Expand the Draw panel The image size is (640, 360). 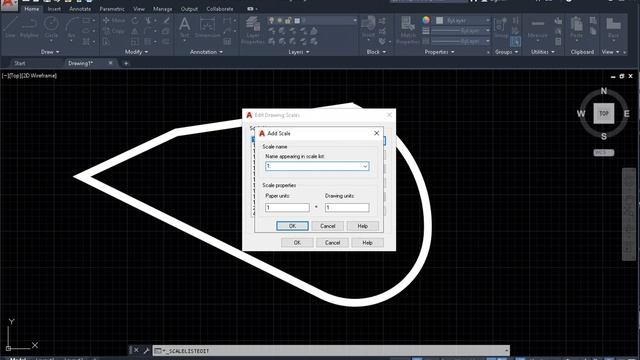click(x=50, y=52)
